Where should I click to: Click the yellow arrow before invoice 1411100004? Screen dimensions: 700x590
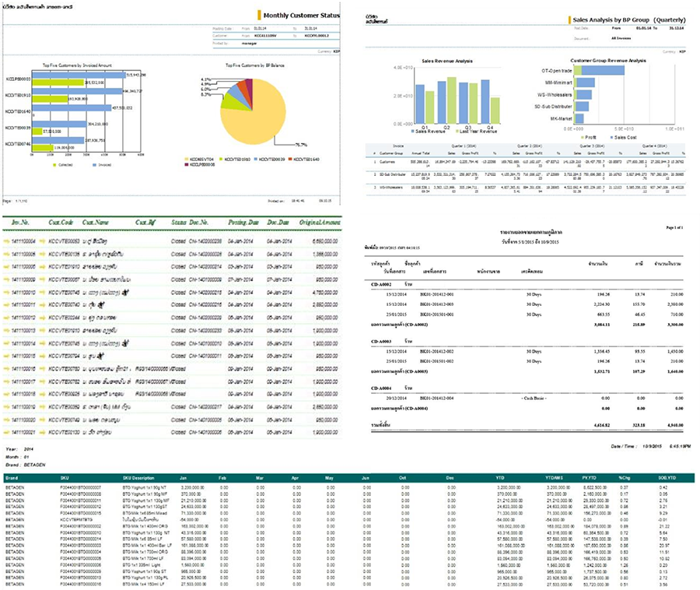[6, 241]
